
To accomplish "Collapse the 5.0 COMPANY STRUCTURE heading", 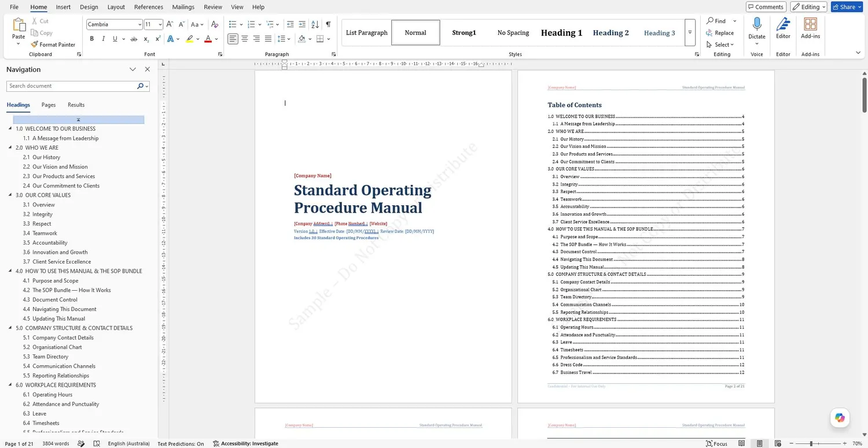I will (x=10, y=328).
